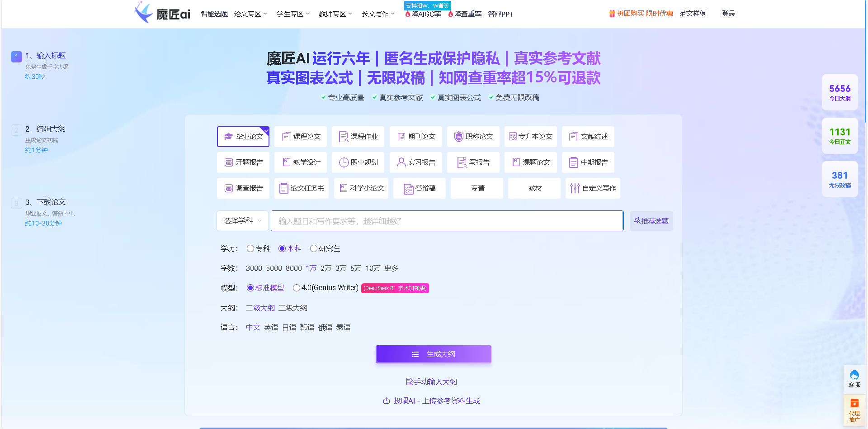The image size is (868, 429).
Task: Click the topic input field
Action: click(447, 221)
